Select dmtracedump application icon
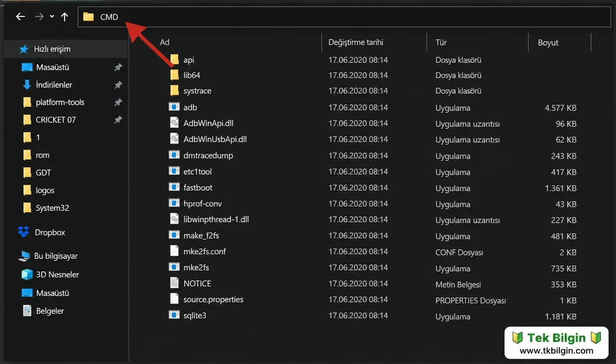Image resolution: width=616 pixels, height=364 pixels. coord(175,156)
